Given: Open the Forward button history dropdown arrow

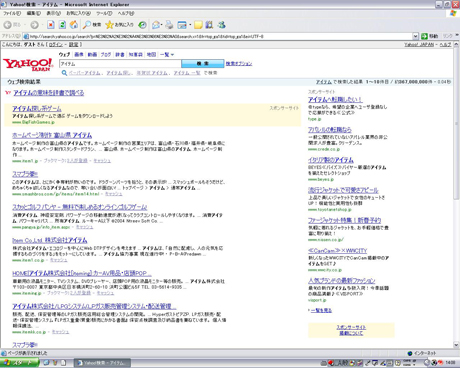Looking at the screenshot, I should point(42,25).
